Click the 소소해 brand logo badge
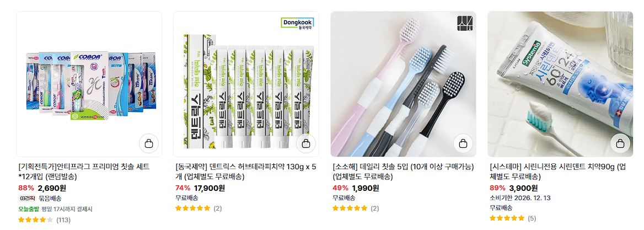The width and height of the screenshot is (644, 230). [465, 23]
